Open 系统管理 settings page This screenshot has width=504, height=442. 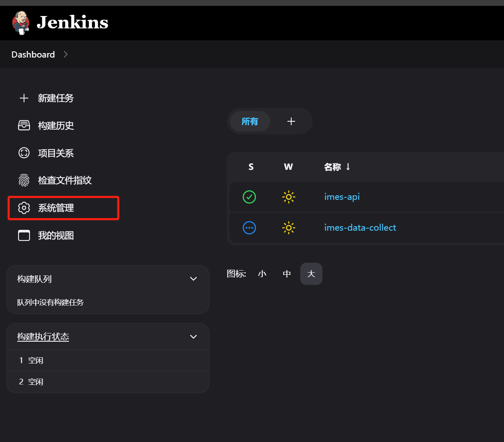coord(56,208)
